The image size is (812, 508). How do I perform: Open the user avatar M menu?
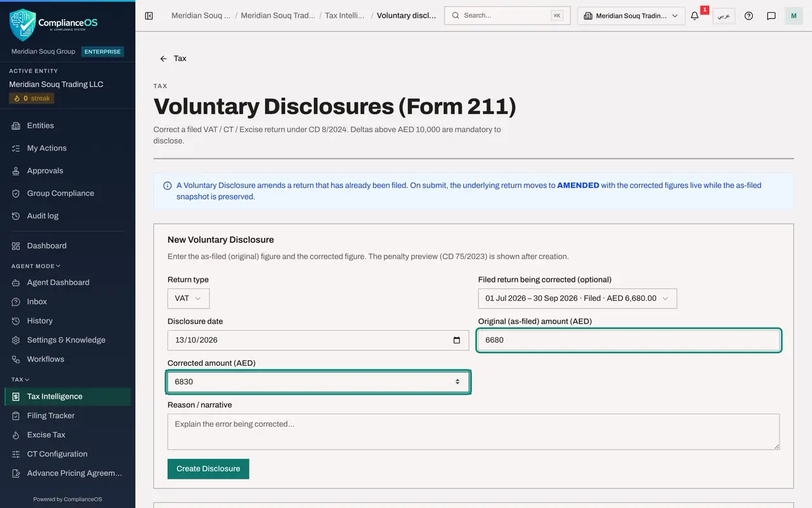click(794, 16)
